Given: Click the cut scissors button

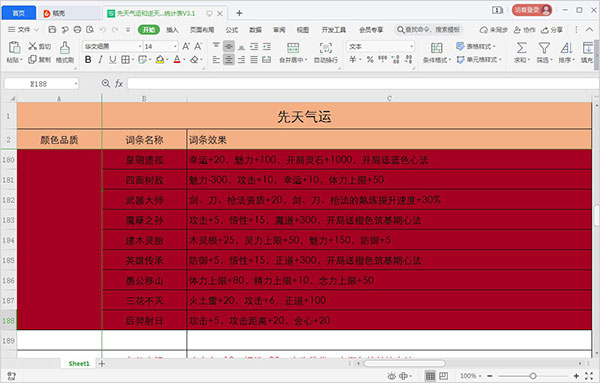Looking at the screenshot, I should pyautogui.click(x=39, y=46).
